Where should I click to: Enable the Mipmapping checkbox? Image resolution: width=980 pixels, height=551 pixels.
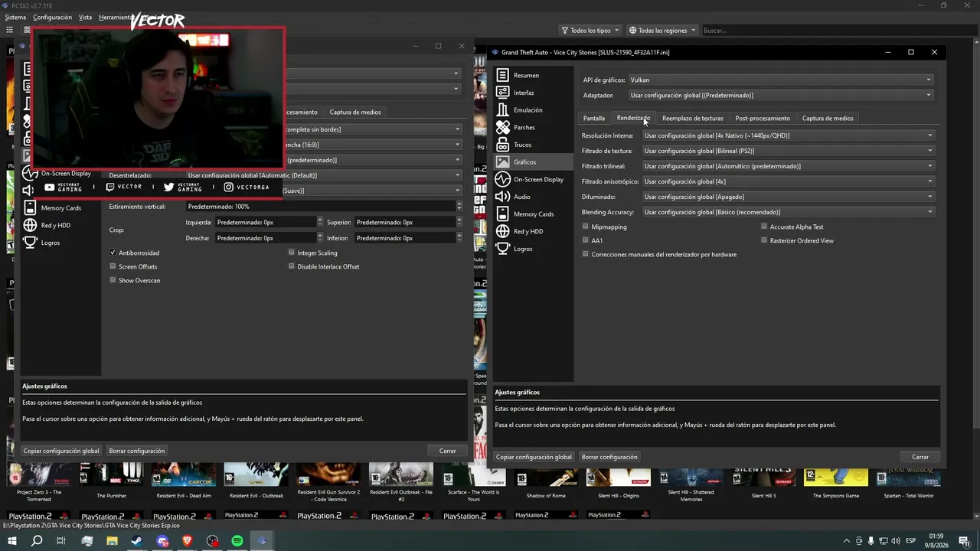point(586,227)
